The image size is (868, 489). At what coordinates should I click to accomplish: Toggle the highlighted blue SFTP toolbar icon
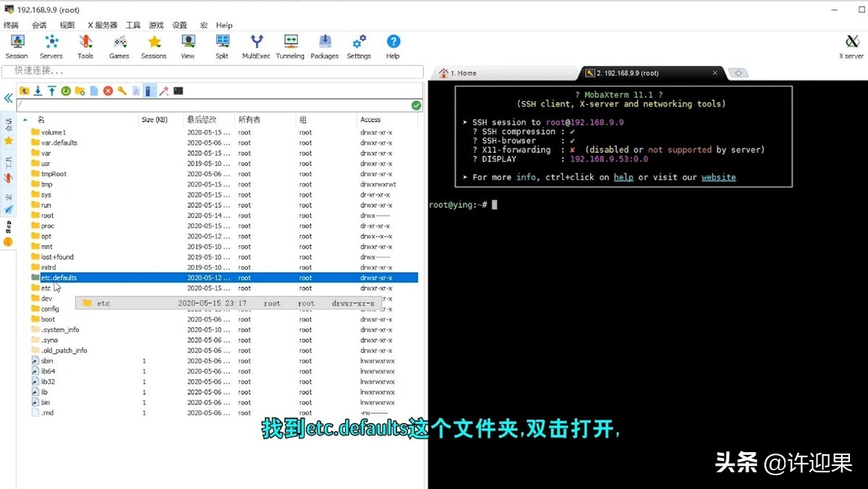click(150, 91)
